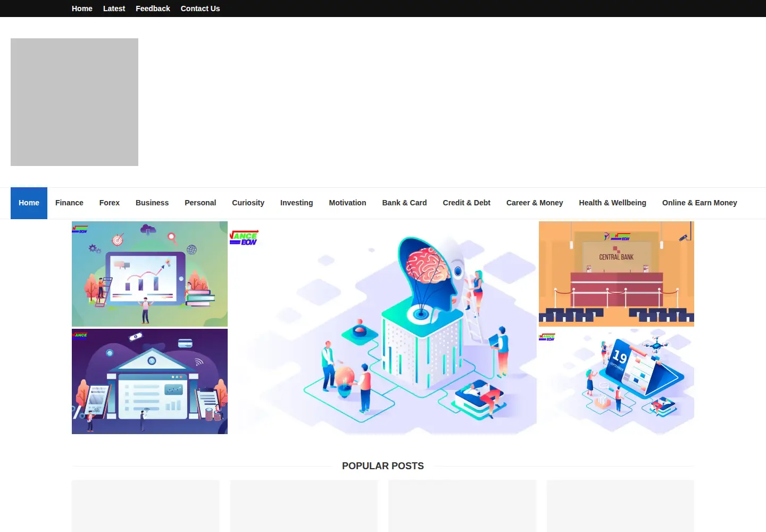
Task: Open the Bank & Card category
Action: pos(404,203)
